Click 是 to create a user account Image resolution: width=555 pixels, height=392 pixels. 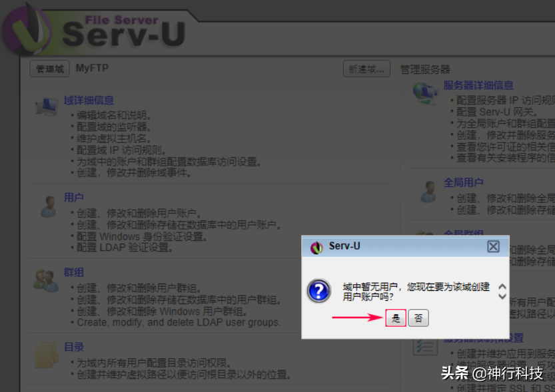click(x=396, y=317)
